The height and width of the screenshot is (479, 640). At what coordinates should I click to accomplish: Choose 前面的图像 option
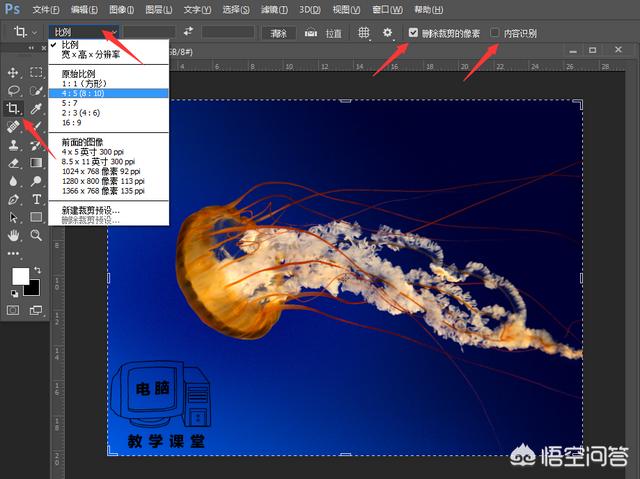tap(109, 142)
